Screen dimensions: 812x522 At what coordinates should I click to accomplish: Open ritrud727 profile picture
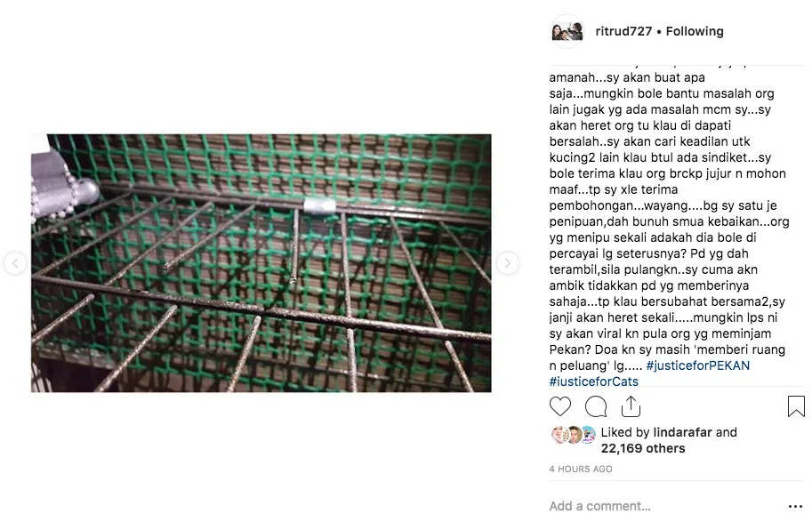tap(567, 32)
